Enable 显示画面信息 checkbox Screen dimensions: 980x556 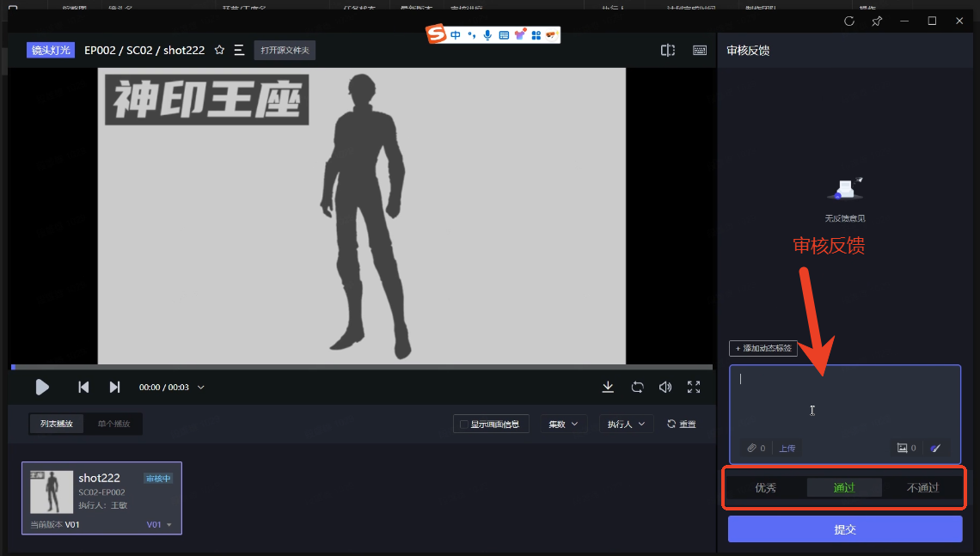[463, 425]
